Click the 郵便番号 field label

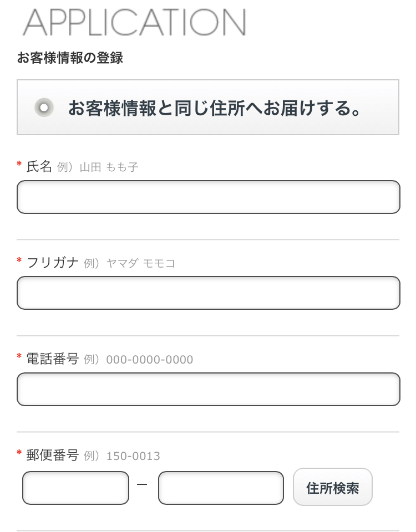(x=53, y=456)
